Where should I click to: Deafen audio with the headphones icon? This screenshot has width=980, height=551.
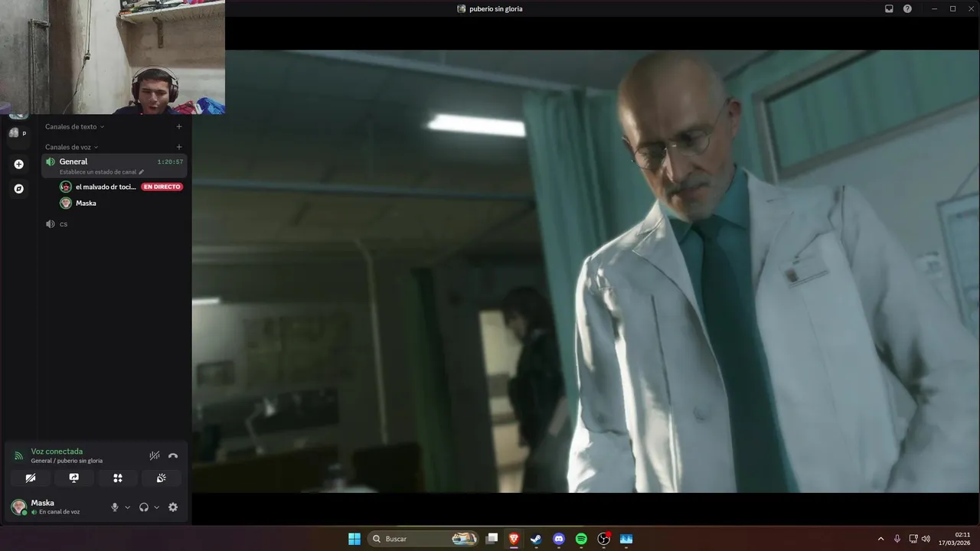click(x=144, y=507)
